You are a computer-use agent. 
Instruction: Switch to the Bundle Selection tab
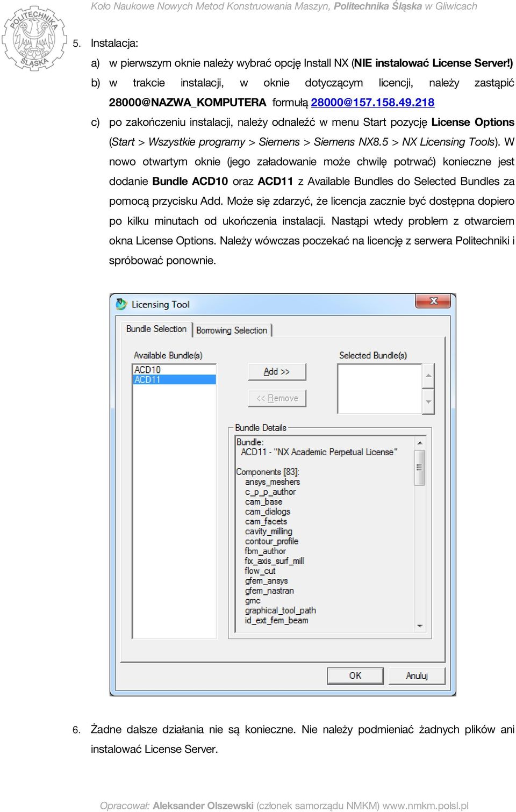(156, 329)
